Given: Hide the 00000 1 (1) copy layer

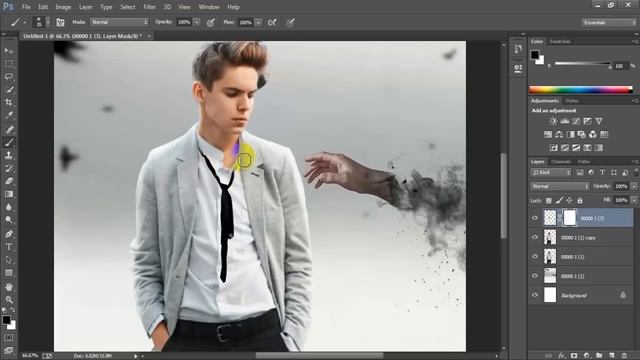Looking at the screenshot, I should [535, 237].
